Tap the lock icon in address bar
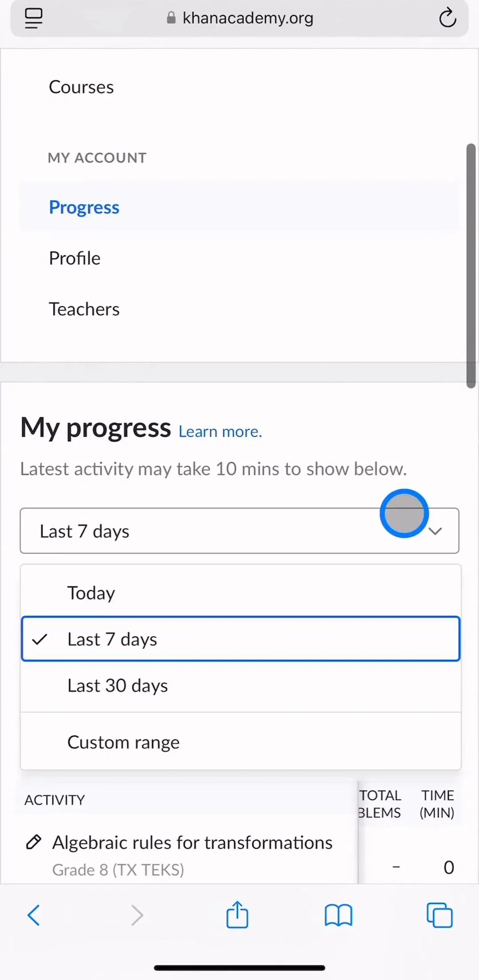Screen dimensions: 479x980 (171, 18)
